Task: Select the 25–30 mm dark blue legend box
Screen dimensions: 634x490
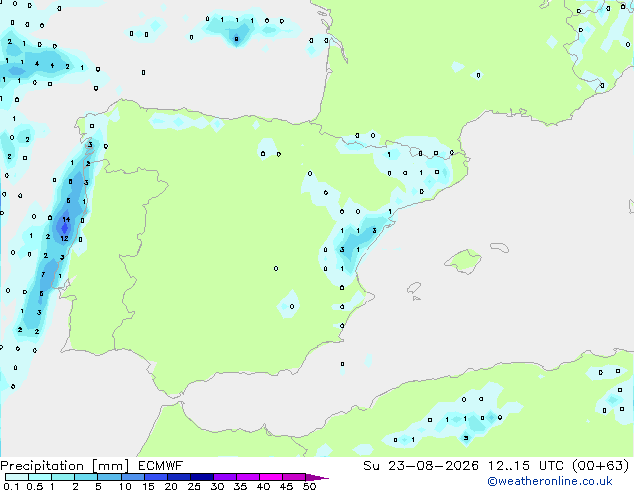Action: pos(202,477)
